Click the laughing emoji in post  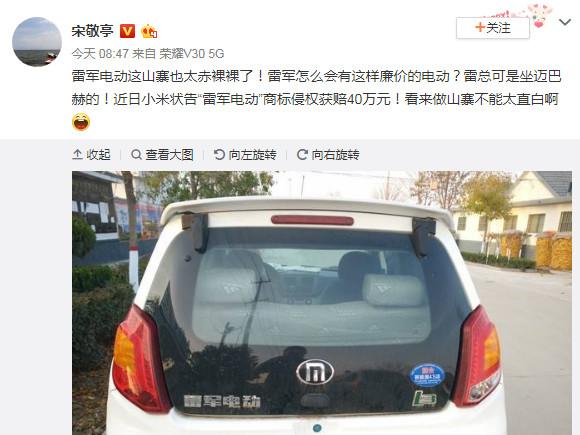(x=81, y=122)
